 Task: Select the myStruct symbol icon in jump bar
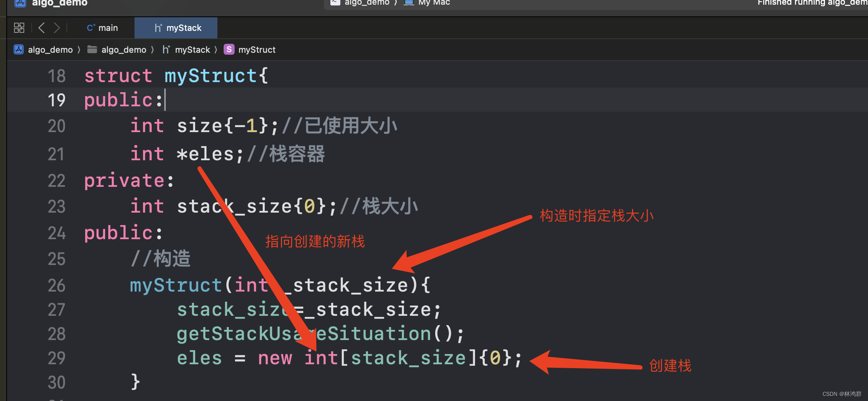[x=229, y=49]
